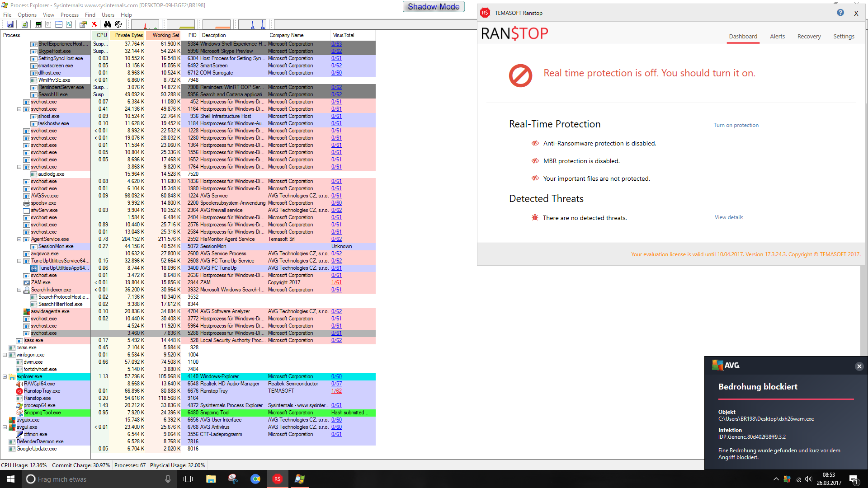Close the AVG threat notification popup
868x488 pixels.
pos(859,366)
